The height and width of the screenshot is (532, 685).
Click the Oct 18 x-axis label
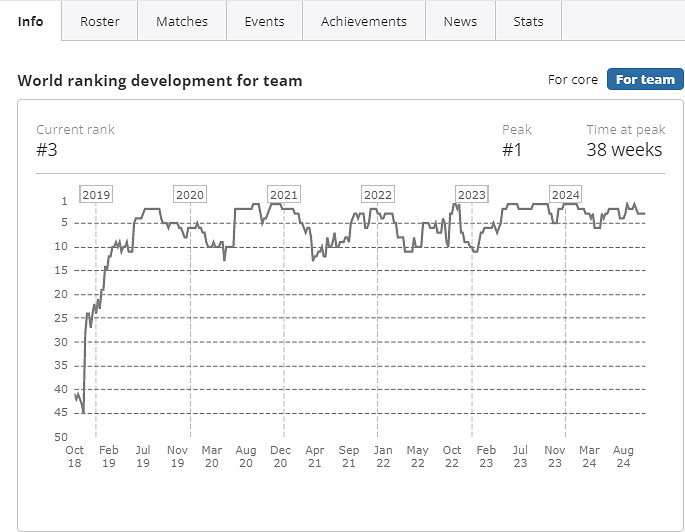75,456
